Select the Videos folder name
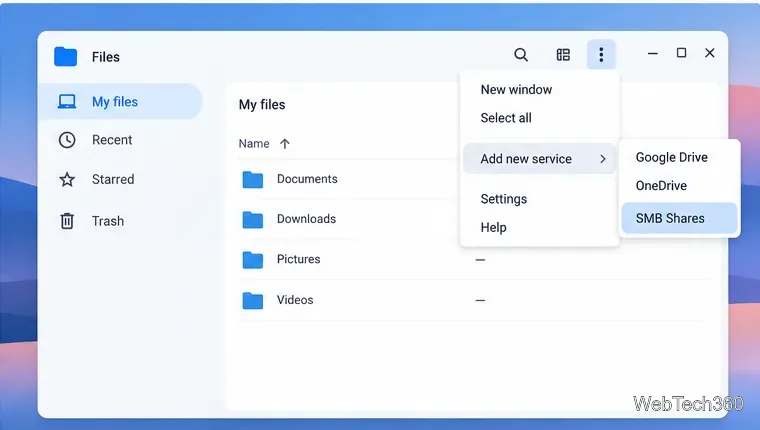The image size is (760, 430). pyautogui.click(x=295, y=300)
